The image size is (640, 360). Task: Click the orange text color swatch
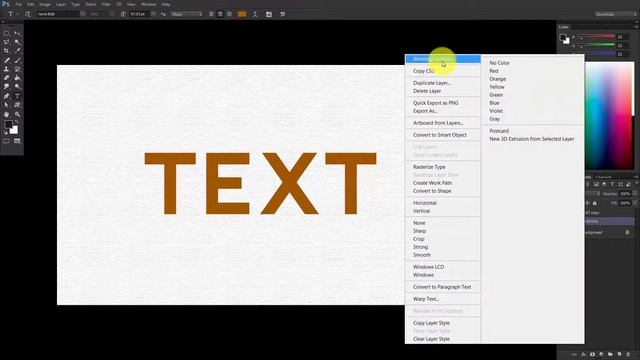[x=242, y=14]
